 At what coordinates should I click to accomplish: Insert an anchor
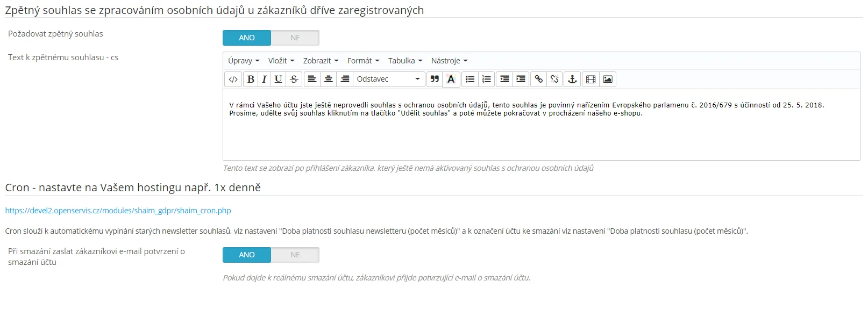pyautogui.click(x=572, y=80)
